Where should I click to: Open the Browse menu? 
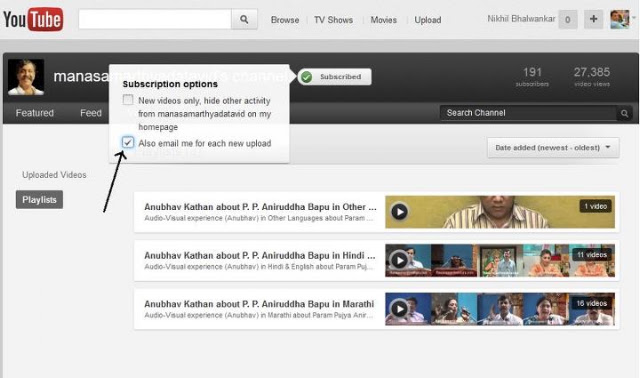point(285,20)
